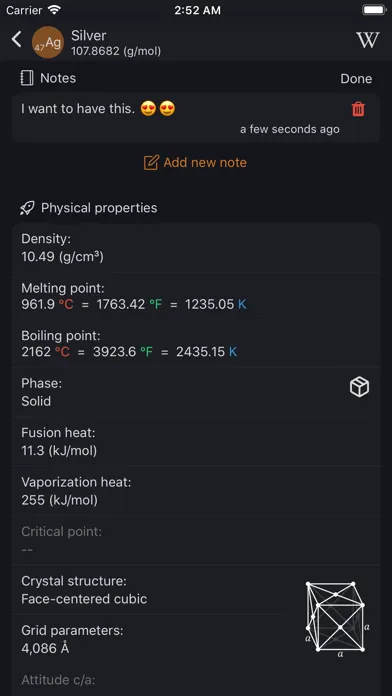The width and height of the screenshot is (392, 696).
Task: Select the Vaporization heat row
Action: pos(196,491)
